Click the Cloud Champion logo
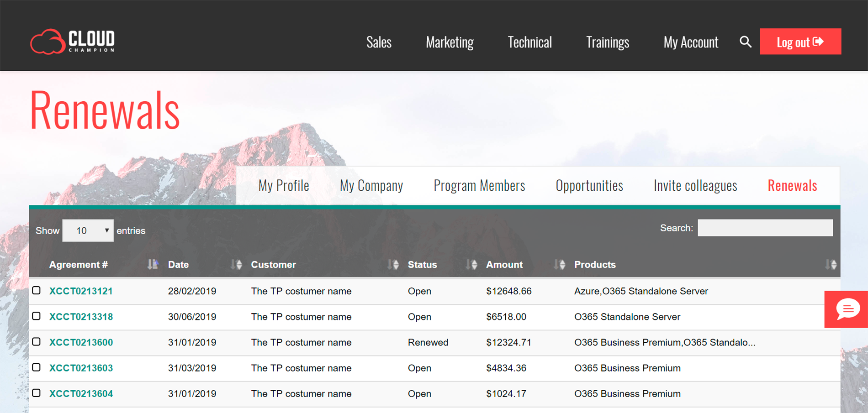 73,42
